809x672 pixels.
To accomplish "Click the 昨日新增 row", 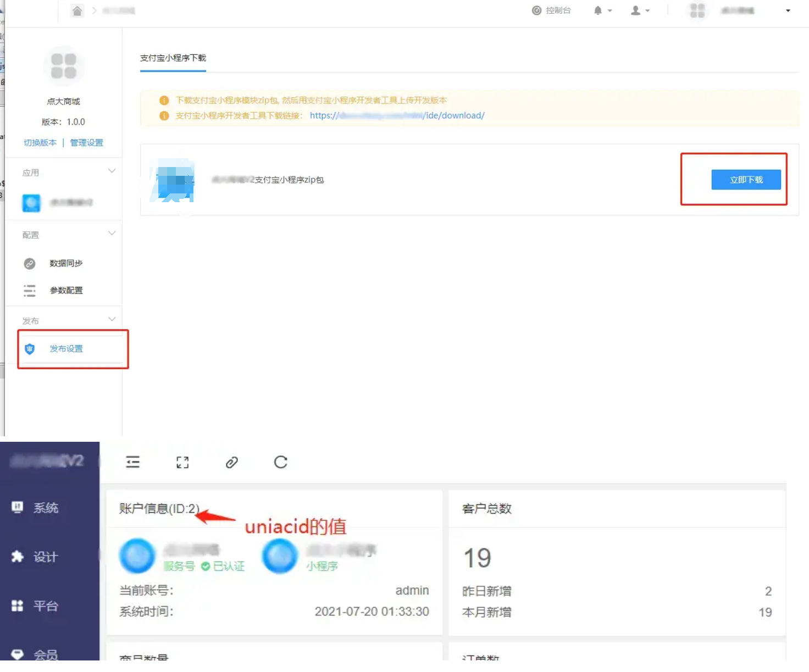I will click(617, 591).
